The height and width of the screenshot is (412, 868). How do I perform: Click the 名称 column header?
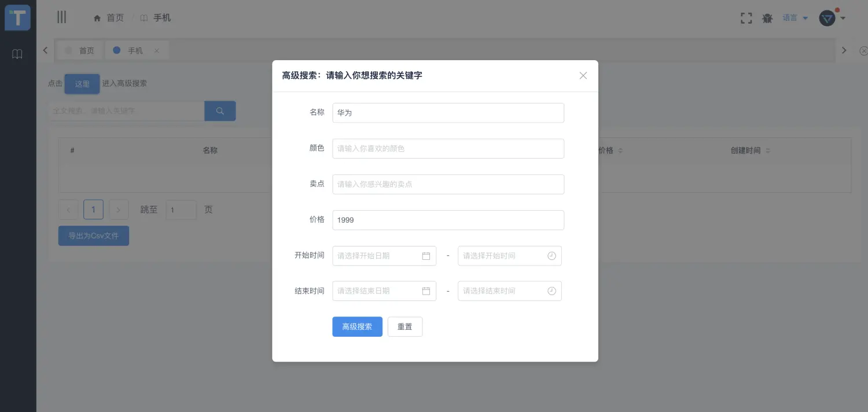pos(210,150)
